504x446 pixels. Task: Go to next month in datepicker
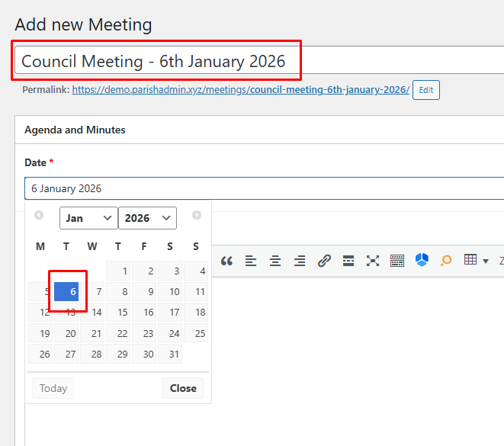pos(197,216)
